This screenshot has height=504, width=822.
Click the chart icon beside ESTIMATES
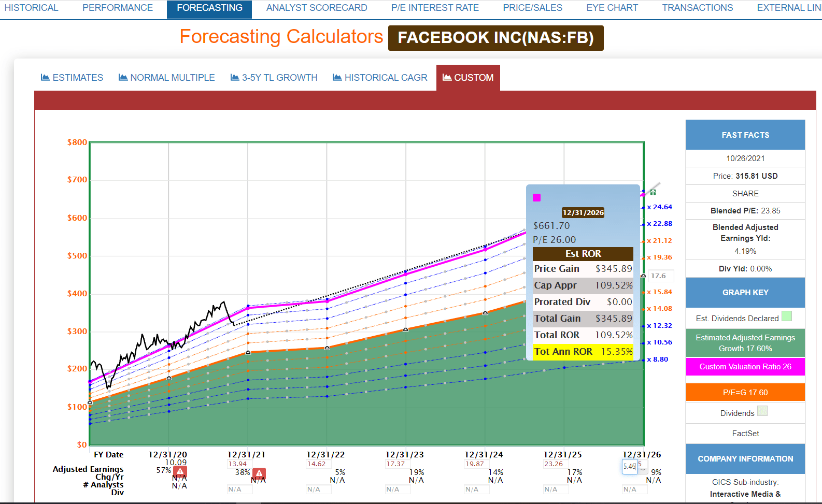(45, 77)
